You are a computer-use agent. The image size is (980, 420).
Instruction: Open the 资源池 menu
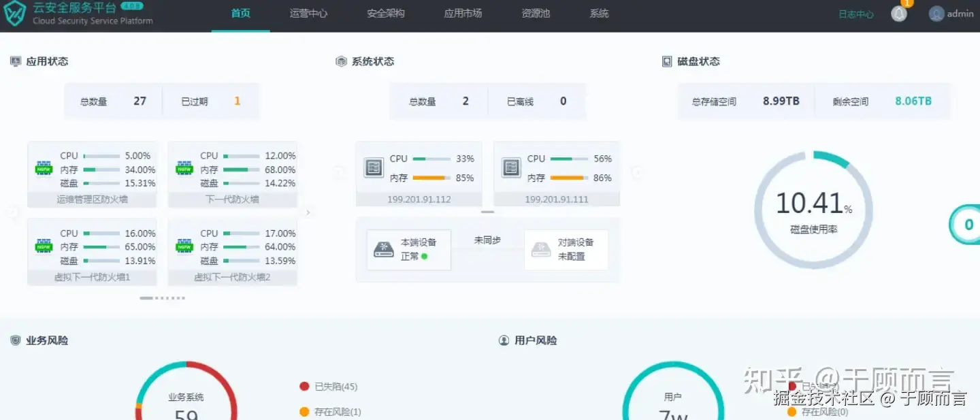click(536, 14)
